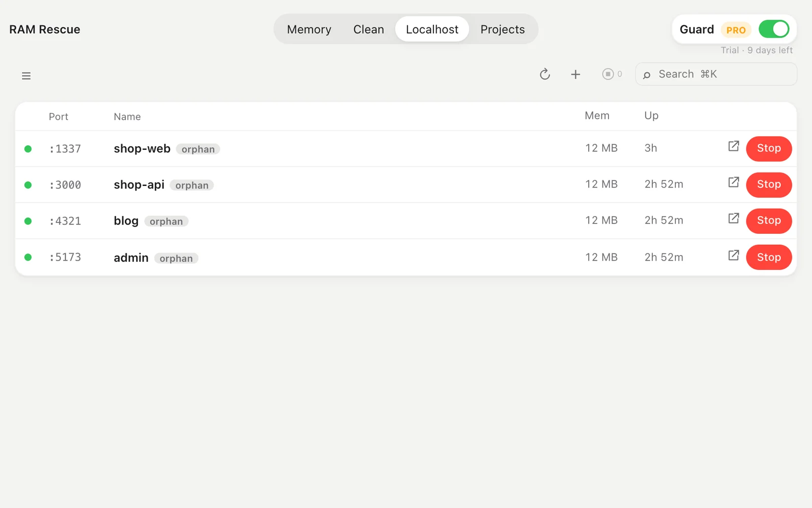812x508 pixels.
Task: Stop the shop-api process
Action: click(769, 184)
